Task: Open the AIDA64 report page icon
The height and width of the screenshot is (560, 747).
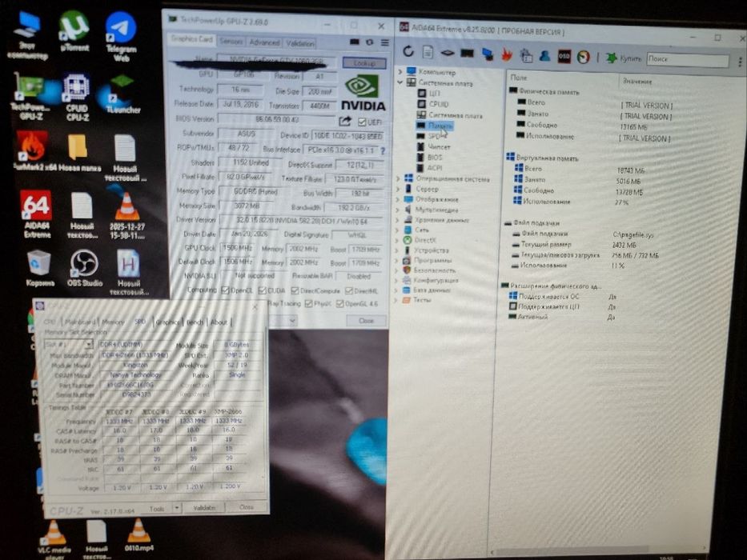Action: coord(428,52)
